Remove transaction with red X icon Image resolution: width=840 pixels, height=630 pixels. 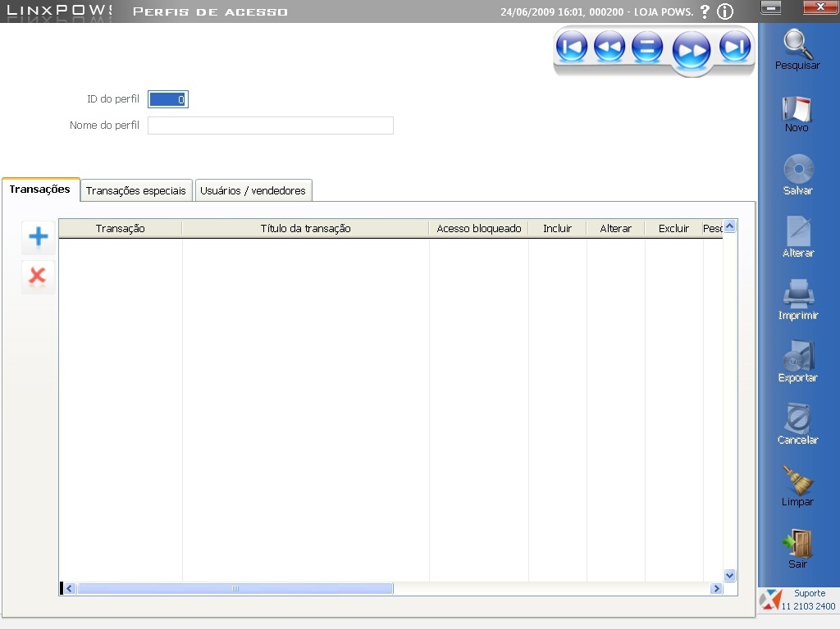[x=38, y=276]
